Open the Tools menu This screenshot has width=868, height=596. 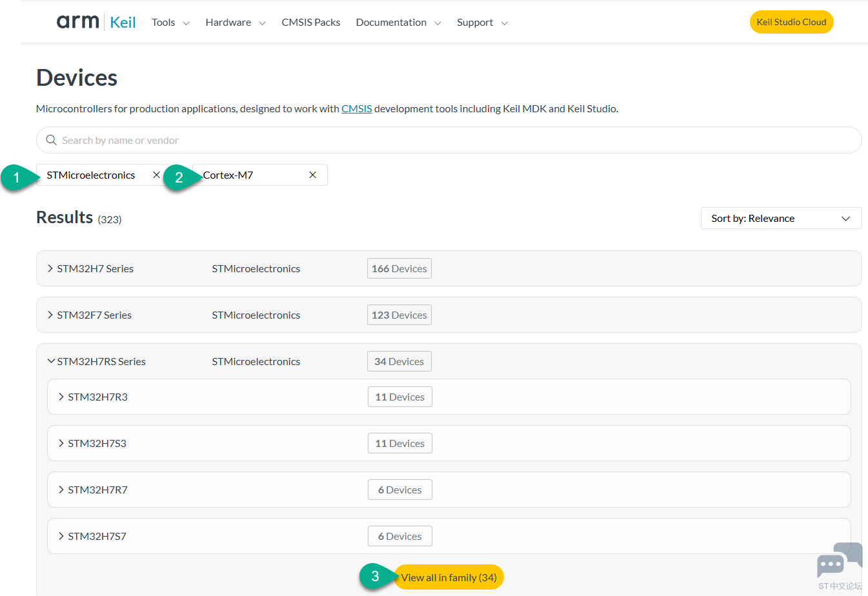coord(170,23)
